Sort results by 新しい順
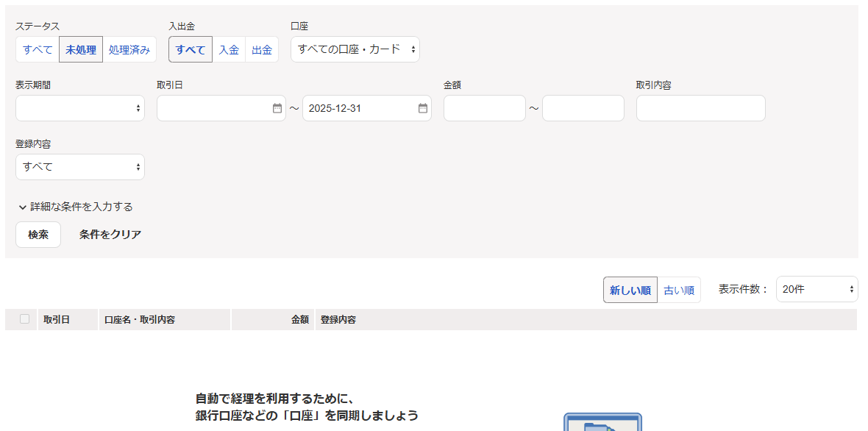868x431 pixels. 630,289
